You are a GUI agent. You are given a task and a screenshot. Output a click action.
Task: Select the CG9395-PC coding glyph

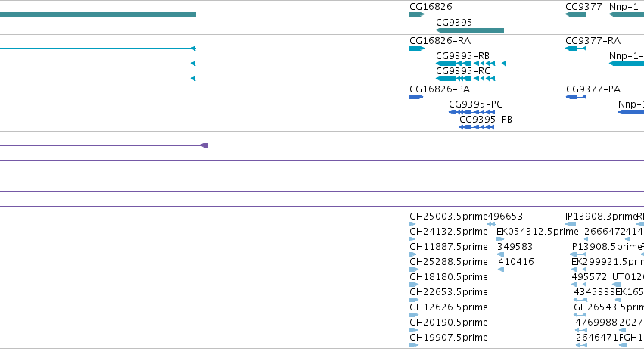tap(472, 112)
